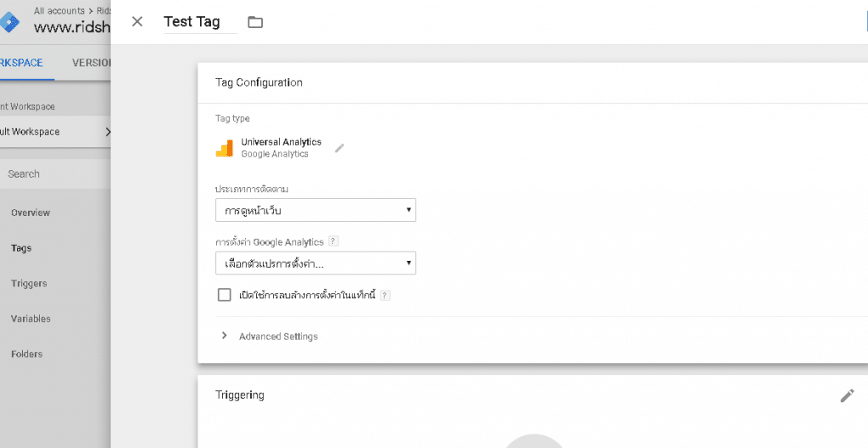Screen dimensions: 868x448
Task: Click the All accounts breadcrumb link
Action: (x=59, y=10)
